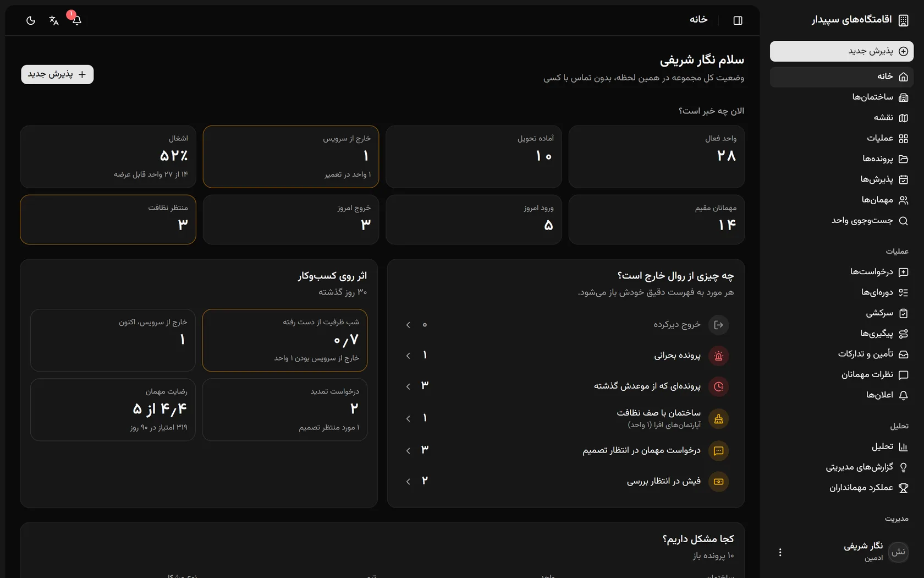Viewport: 924px width, 578px height.
Task: Collapse sidebar with the panel toggle icon
Action: [x=738, y=20]
